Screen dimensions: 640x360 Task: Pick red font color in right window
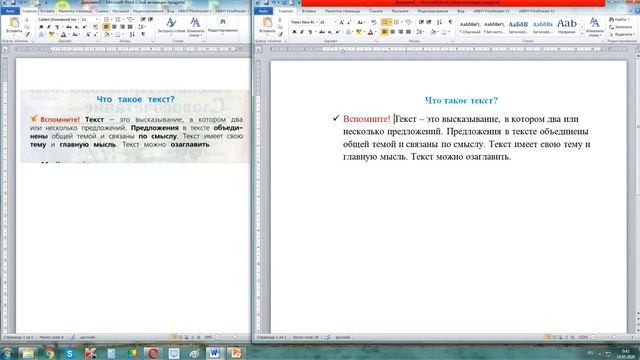(371, 32)
